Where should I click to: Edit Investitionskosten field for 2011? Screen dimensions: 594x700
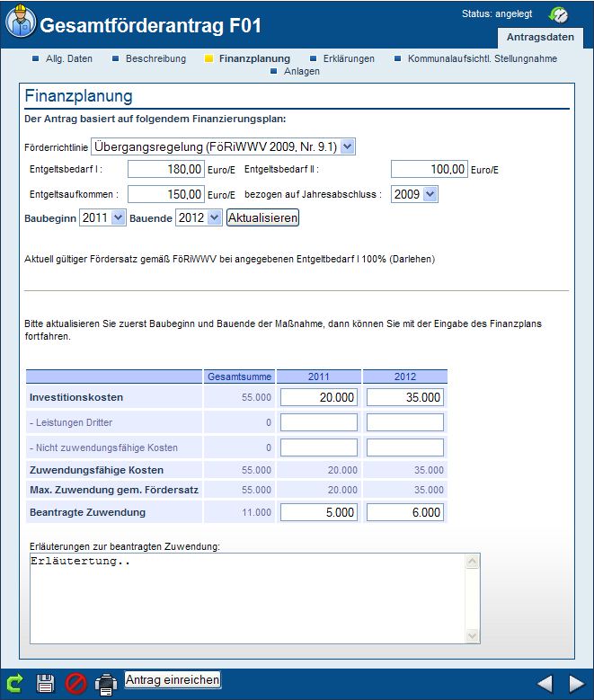click(319, 397)
